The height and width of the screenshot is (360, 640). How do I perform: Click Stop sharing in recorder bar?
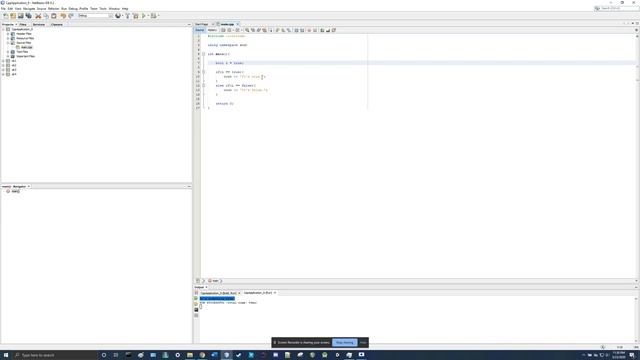[x=344, y=342]
